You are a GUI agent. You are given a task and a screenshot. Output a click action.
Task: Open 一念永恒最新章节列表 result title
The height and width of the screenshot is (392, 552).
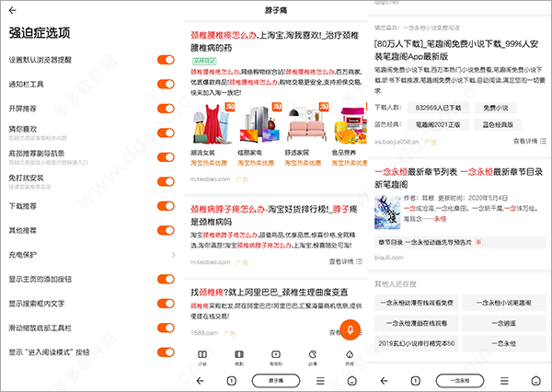pyautogui.click(x=459, y=178)
